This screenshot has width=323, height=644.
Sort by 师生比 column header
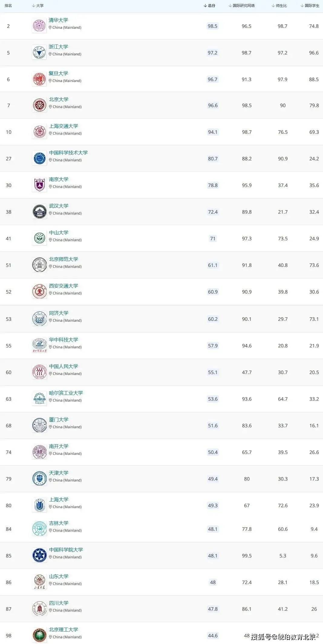pyautogui.click(x=279, y=5)
